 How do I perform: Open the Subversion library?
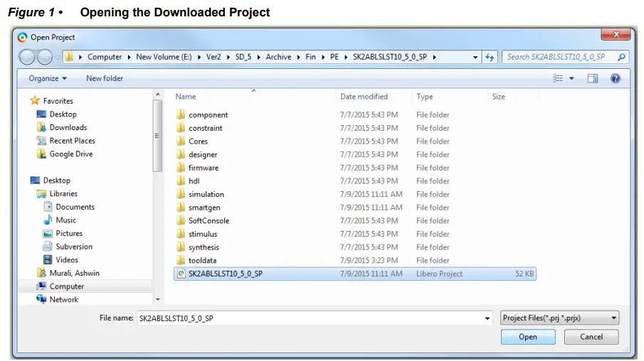tap(74, 247)
